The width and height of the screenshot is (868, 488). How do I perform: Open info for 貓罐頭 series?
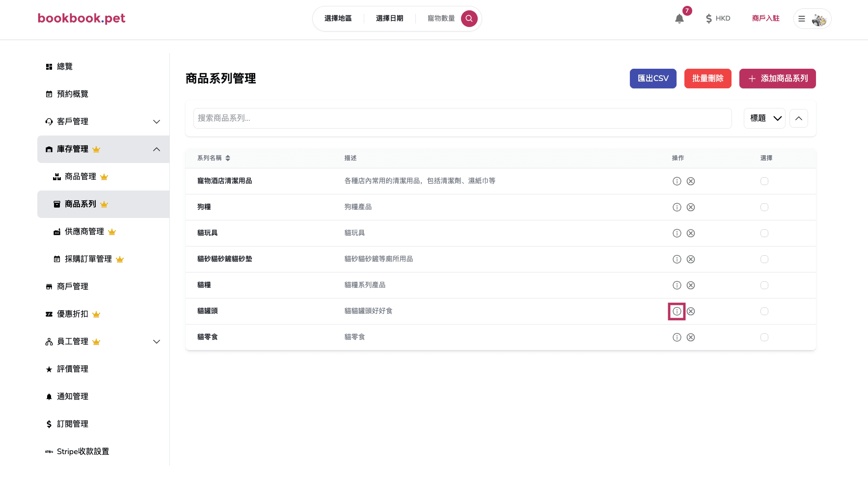pyautogui.click(x=677, y=311)
